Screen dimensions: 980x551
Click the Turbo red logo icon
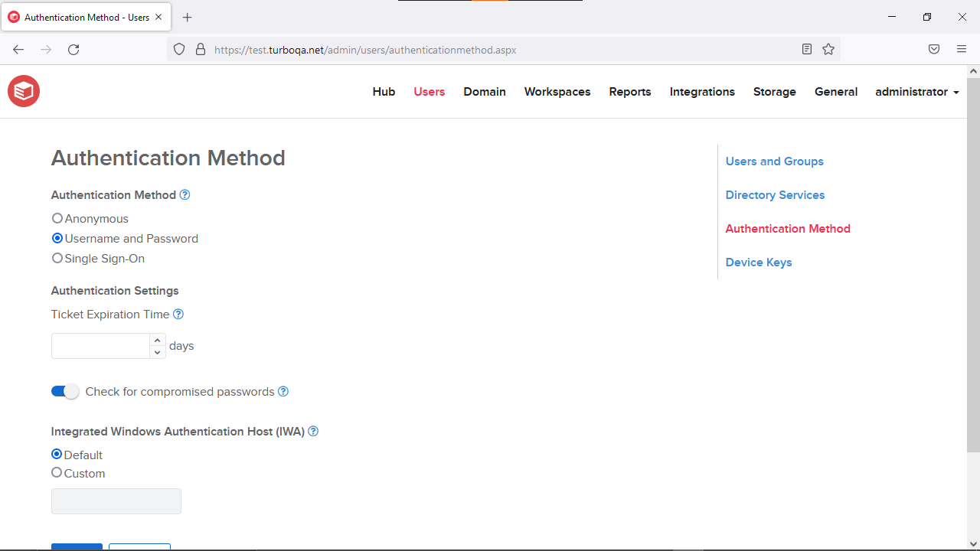(24, 91)
